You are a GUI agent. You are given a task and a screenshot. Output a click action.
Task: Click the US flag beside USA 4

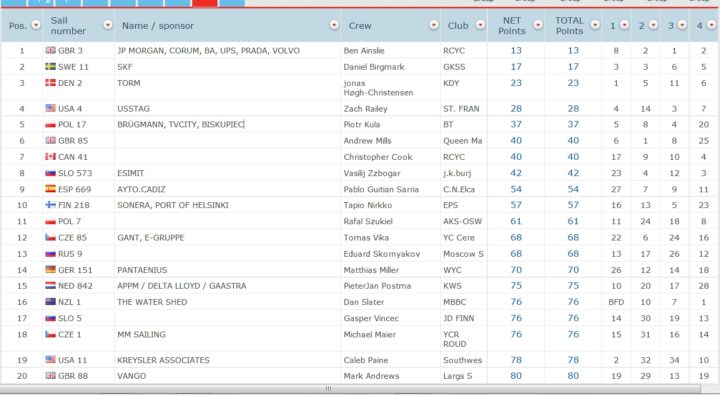[x=51, y=108]
